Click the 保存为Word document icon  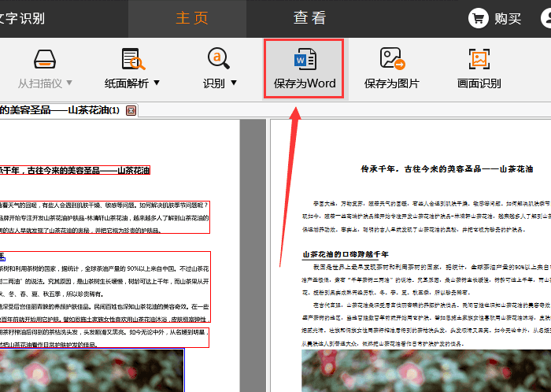[x=305, y=59]
